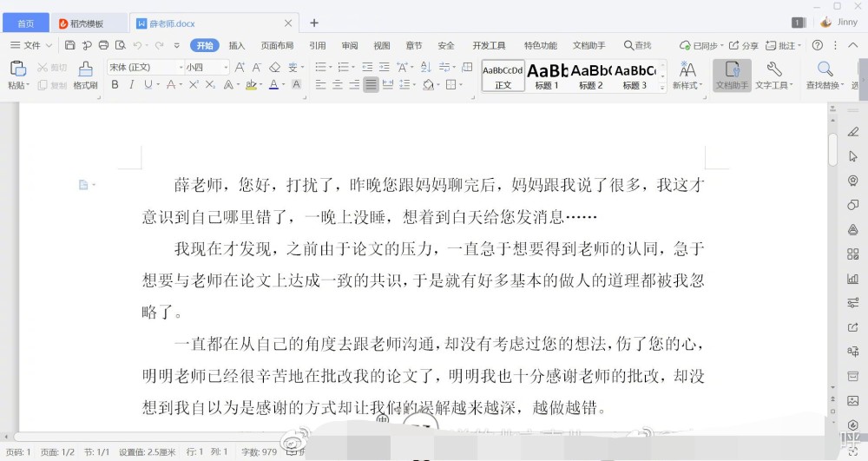
Task: Open print preview icon
Action: click(120, 45)
